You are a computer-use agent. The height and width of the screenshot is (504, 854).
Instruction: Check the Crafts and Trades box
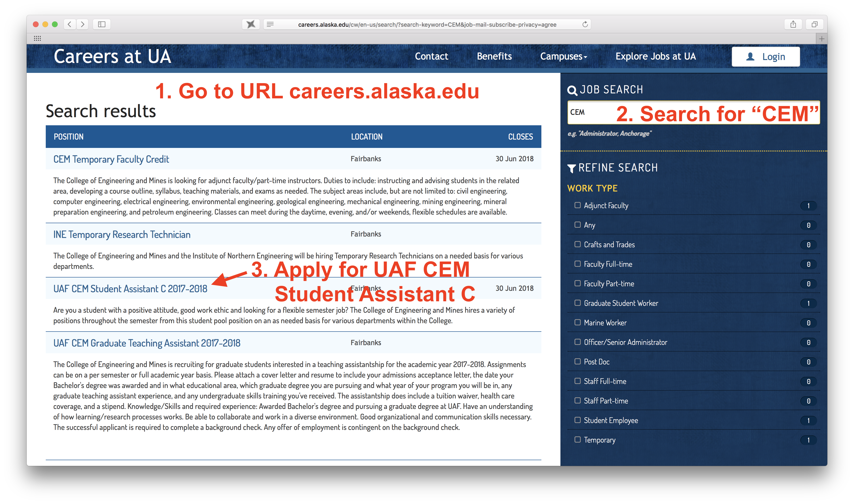(x=577, y=244)
